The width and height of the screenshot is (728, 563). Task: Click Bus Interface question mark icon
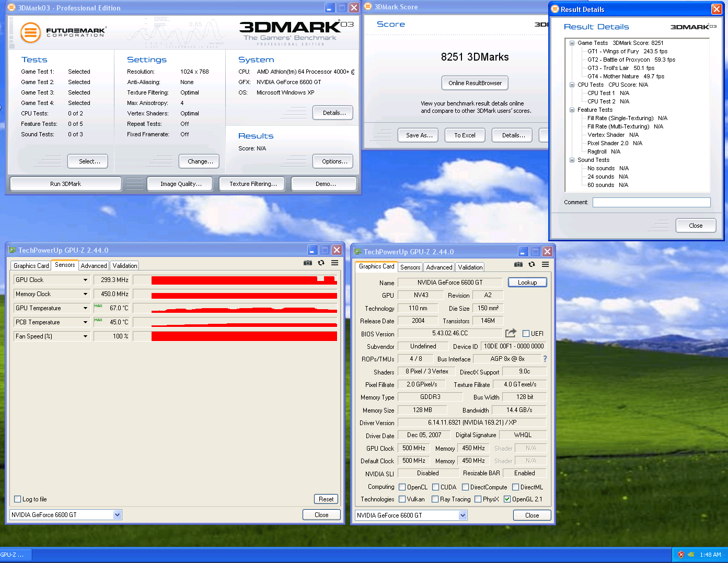pyautogui.click(x=545, y=359)
